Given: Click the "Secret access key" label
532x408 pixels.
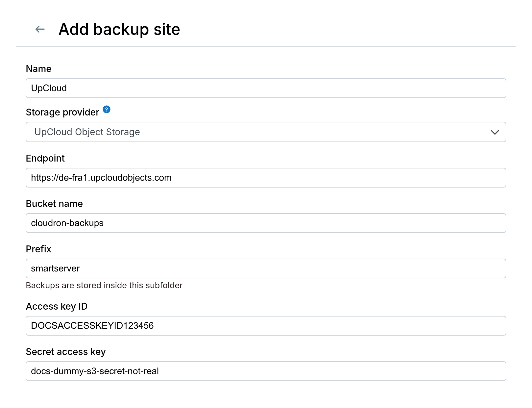Looking at the screenshot, I should pyautogui.click(x=66, y=352).
